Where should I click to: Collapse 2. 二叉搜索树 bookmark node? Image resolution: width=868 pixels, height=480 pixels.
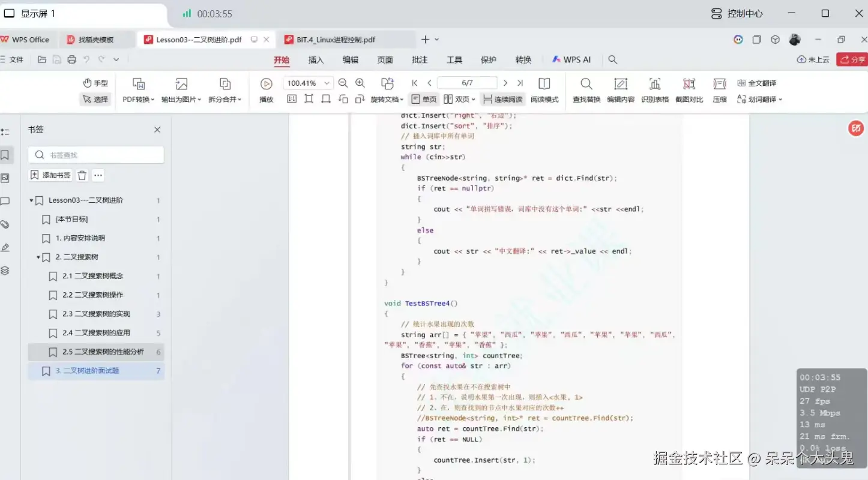[x=38, y=257]
